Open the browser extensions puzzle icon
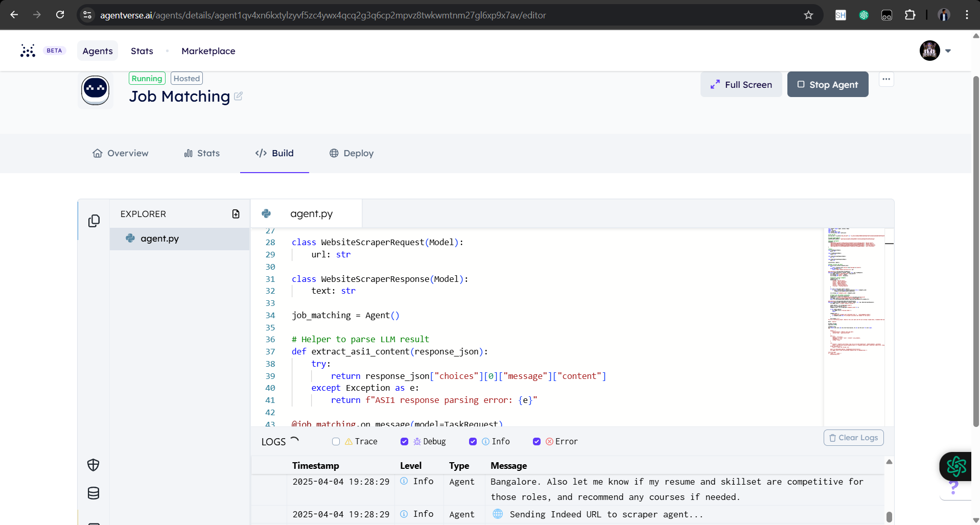Image resolution: width=980 pixels, height=525 pixels. [910, 15]
